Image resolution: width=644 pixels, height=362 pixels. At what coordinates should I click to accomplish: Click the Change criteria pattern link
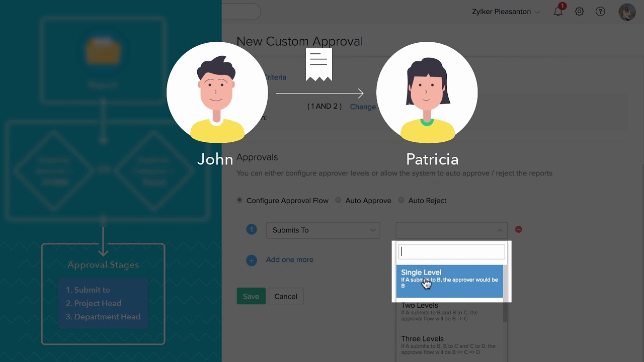pos(363,107)
